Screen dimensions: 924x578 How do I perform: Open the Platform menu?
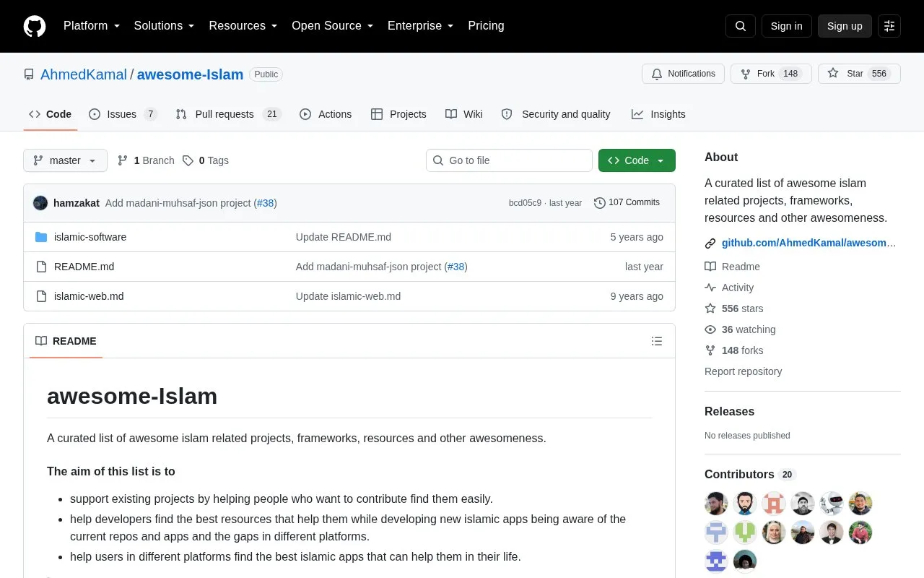pos(92,26)
